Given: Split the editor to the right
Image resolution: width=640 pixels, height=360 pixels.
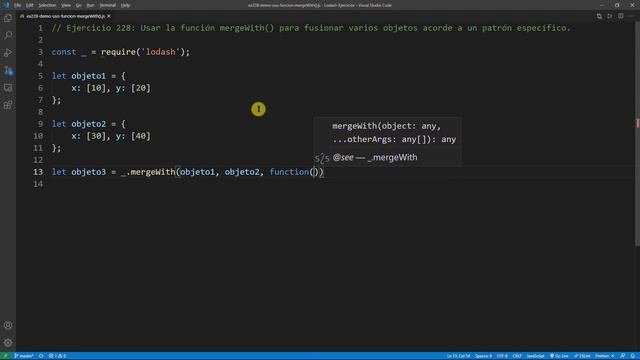Looking at the screenshot, I should coord(621,16).
